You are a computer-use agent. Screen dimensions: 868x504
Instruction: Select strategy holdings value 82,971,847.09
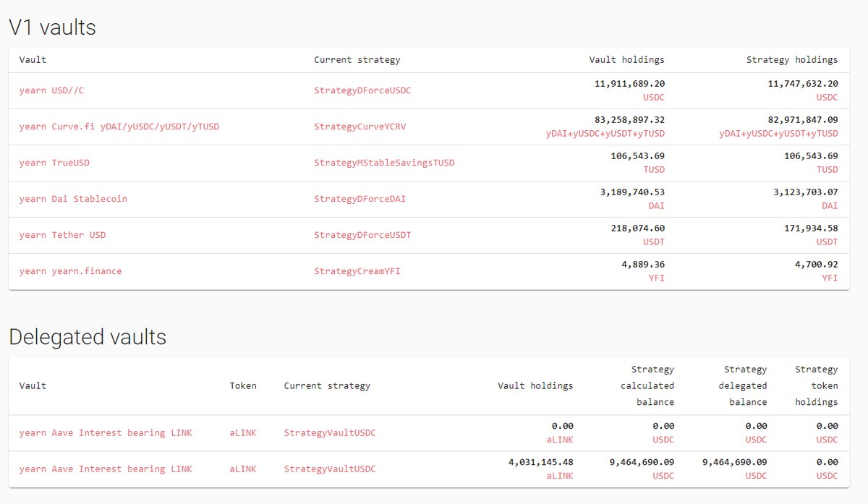[x=803, y=120]
